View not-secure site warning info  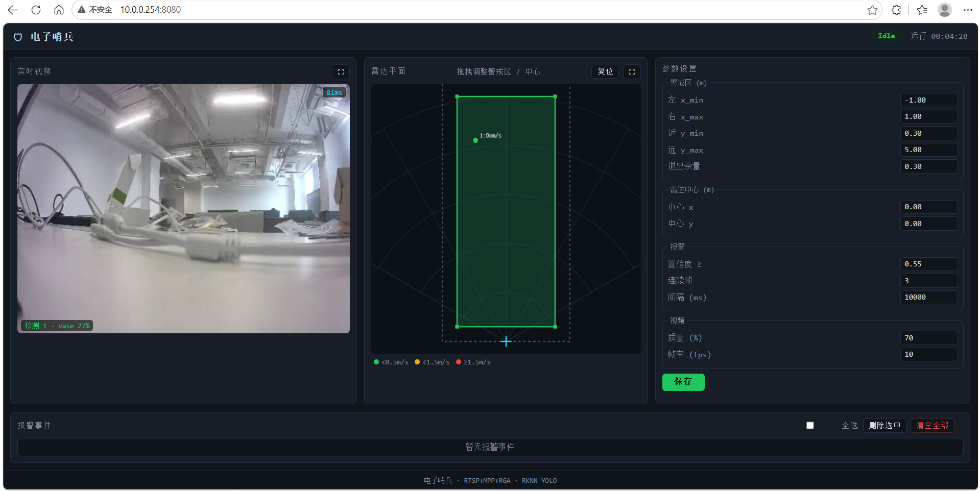95,10
